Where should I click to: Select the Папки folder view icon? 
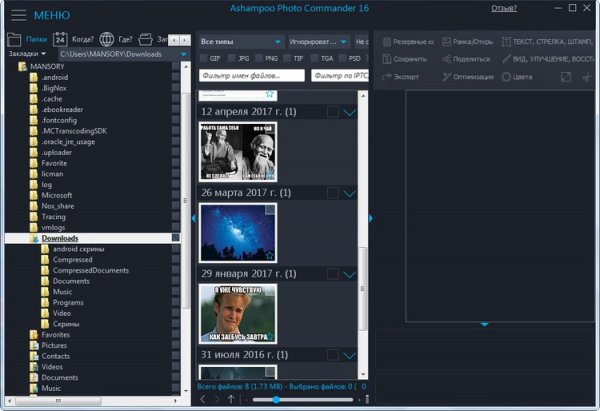[14, 40]
